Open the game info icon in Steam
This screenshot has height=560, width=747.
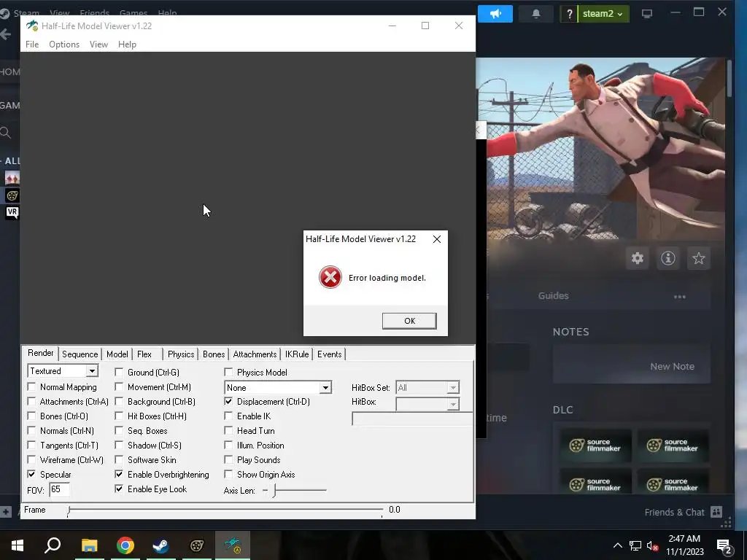click(668, 258)
